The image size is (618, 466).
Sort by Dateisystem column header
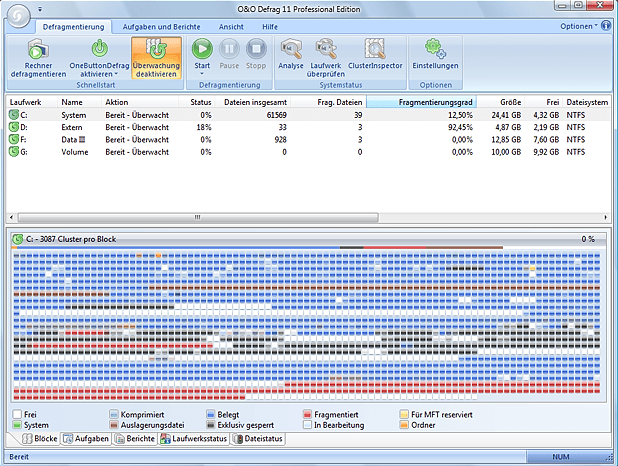[587, 102]
